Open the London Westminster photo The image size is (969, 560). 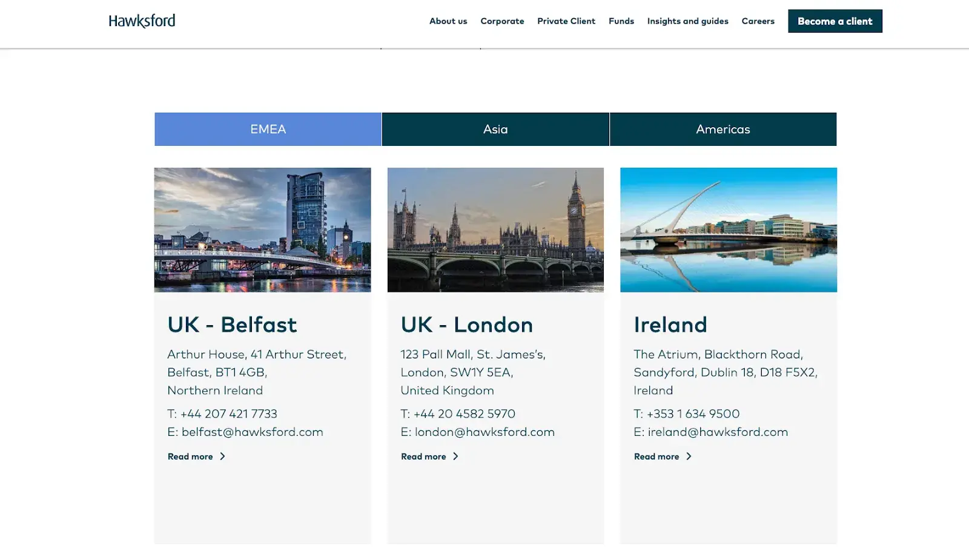[x=495, y=230]
